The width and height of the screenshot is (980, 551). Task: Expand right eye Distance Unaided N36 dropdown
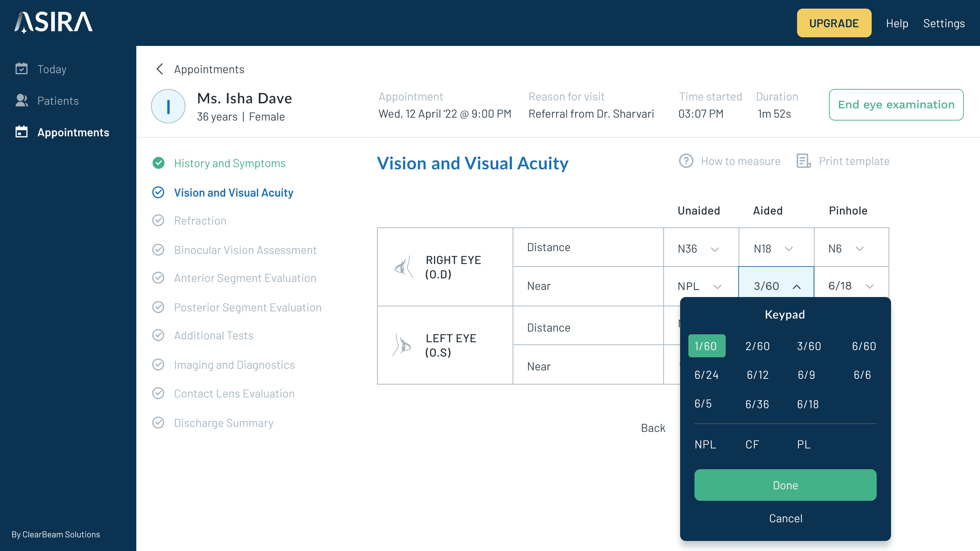point(715,249)
